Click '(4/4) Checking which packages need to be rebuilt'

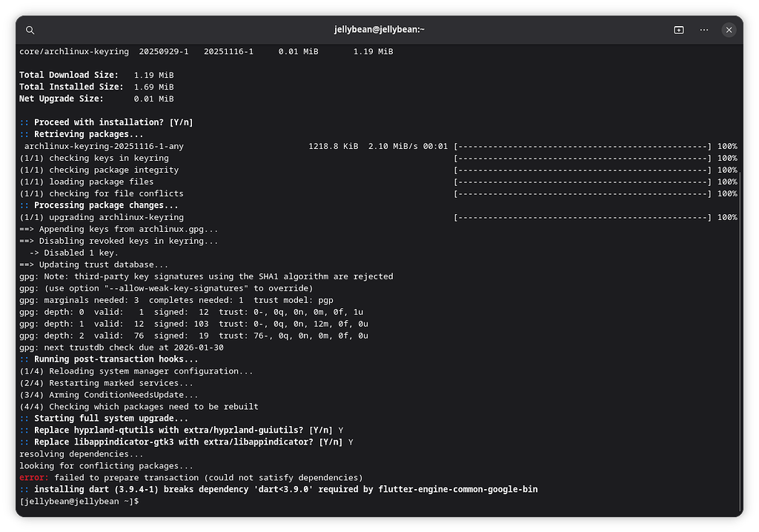139,407
